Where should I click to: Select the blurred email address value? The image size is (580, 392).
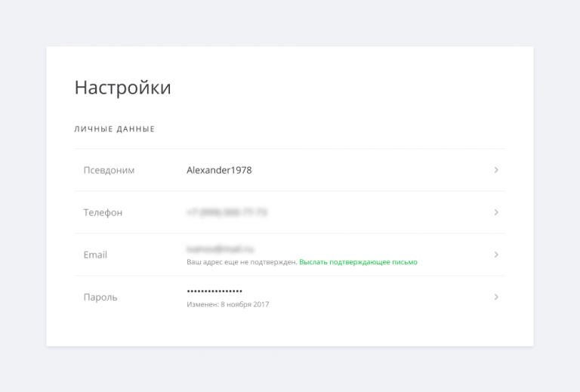[x=221, y=248]
